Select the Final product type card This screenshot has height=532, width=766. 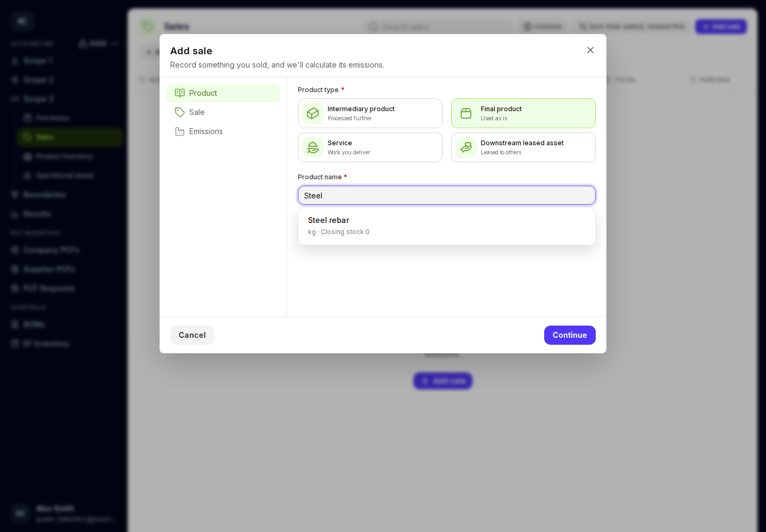pyautogui.click(x=523, y=113)
